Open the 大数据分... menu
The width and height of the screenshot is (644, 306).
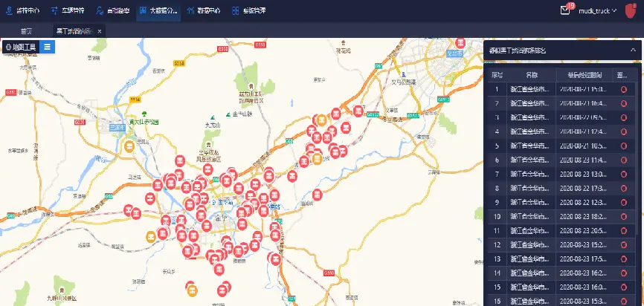(158, 10)
